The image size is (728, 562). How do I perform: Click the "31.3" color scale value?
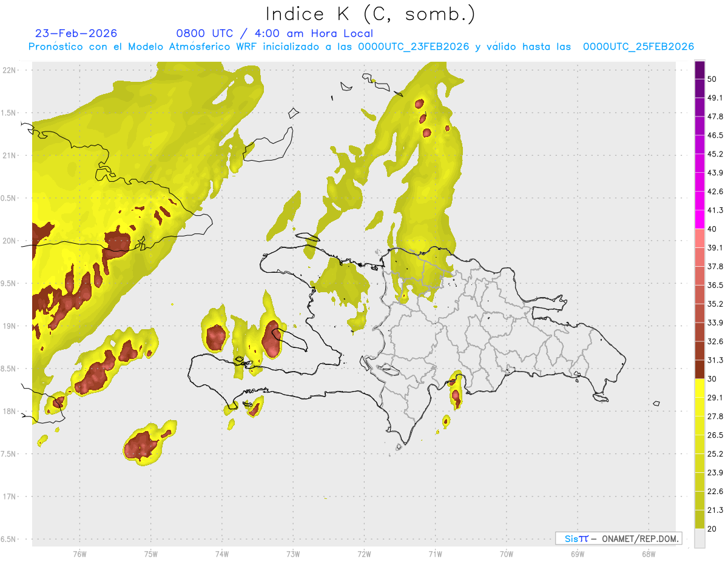click(x=715, y=360)
